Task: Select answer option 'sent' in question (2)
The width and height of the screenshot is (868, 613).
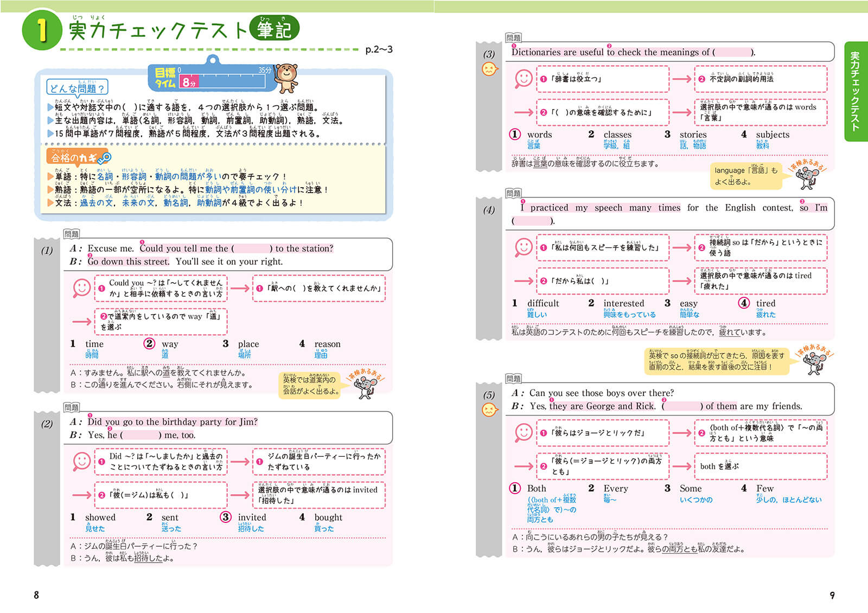Action: coord(170,518)
